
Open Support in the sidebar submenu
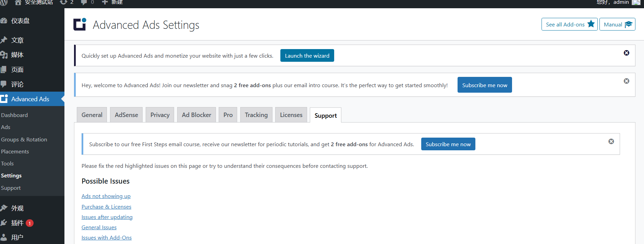click(11, 188)
